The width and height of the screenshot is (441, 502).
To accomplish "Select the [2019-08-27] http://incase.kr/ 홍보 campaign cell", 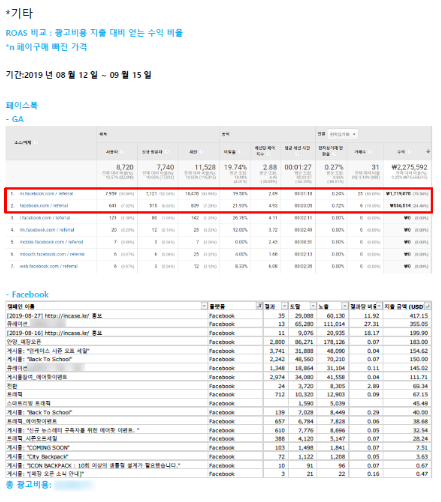I will 107,316.
